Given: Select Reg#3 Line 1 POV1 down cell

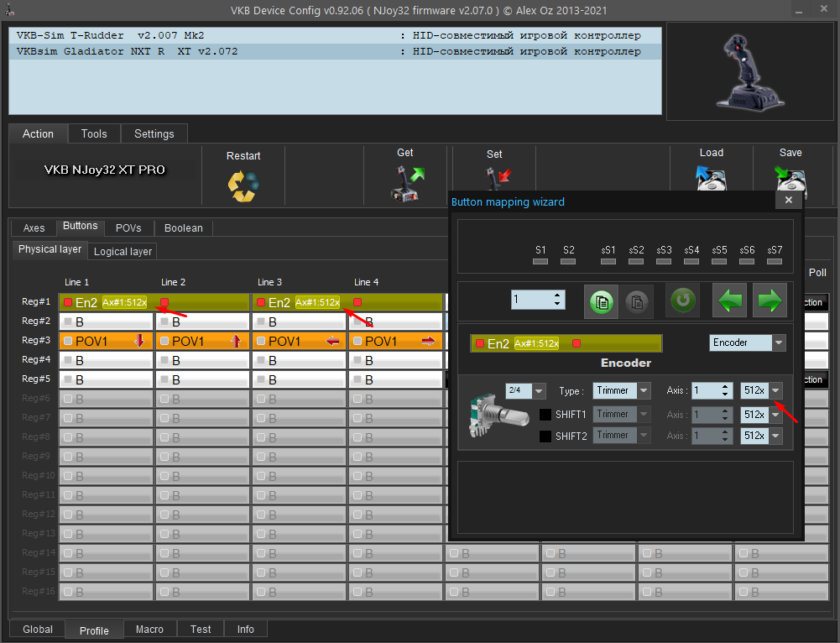Looking at the screenshot, I should (x=107, y=341).
